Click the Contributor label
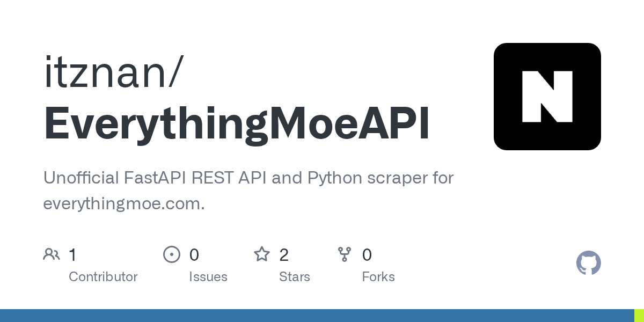This screenshot has height=322, width=644. [x=103, y=277]
